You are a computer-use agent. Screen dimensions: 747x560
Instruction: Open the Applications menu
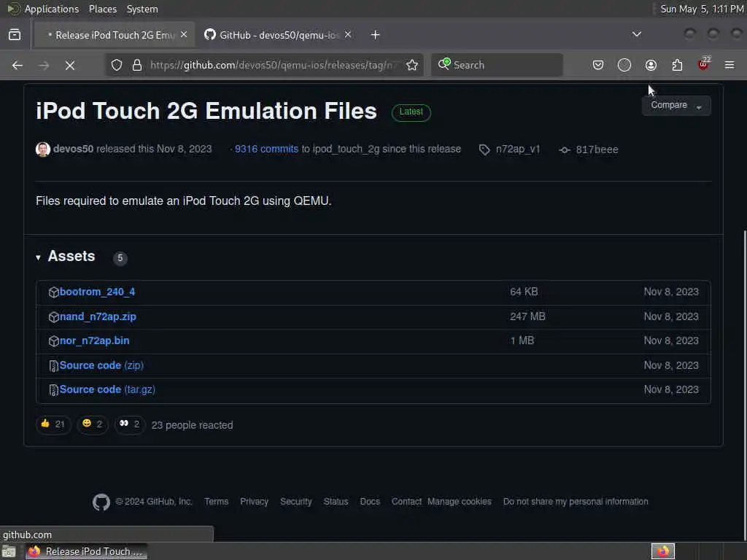point(52,9)
